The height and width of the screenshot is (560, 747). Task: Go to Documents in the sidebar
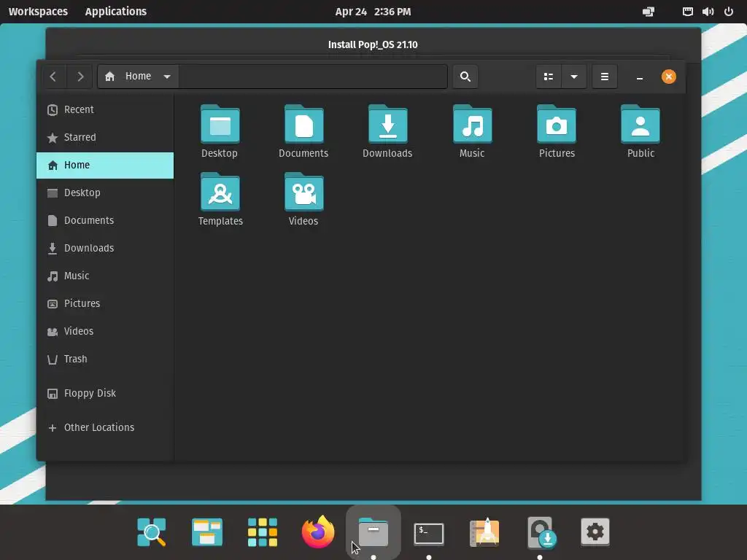105,220
